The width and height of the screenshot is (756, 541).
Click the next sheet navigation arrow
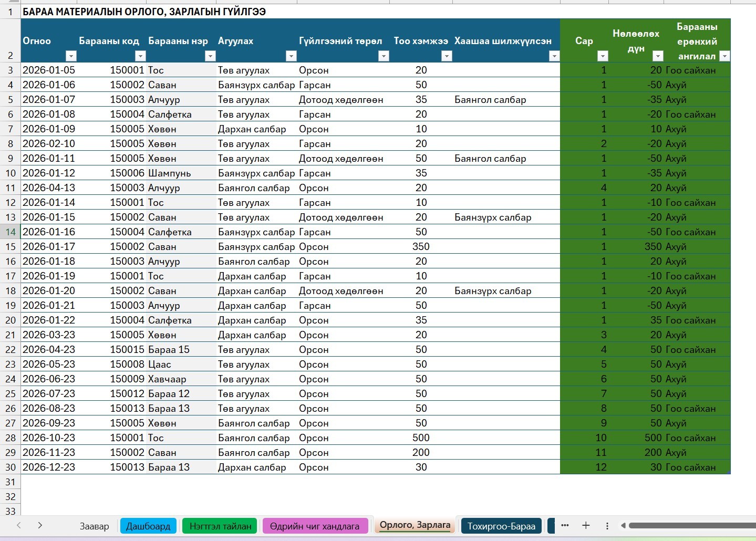(40, 525)
